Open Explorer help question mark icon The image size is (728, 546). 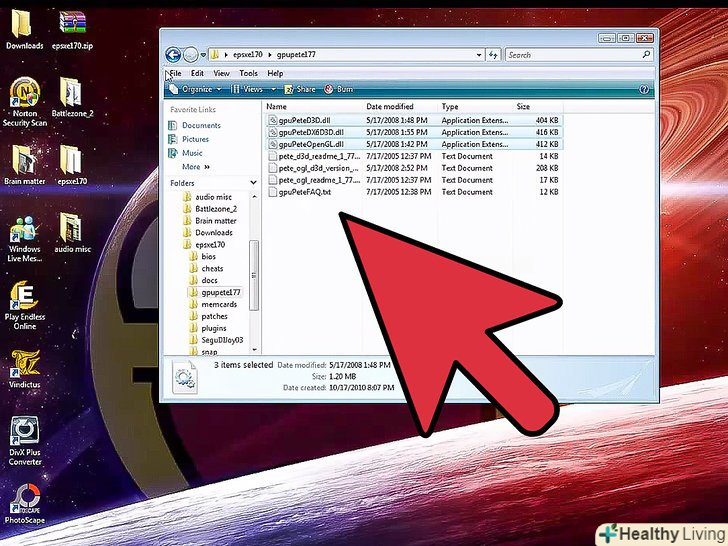(644, 89)
